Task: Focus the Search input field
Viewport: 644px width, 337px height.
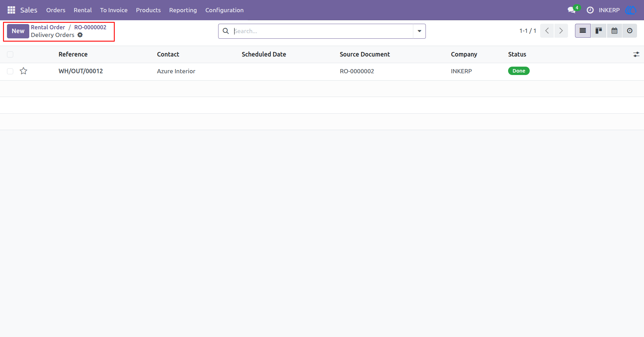Action: [x=322, y=31]
